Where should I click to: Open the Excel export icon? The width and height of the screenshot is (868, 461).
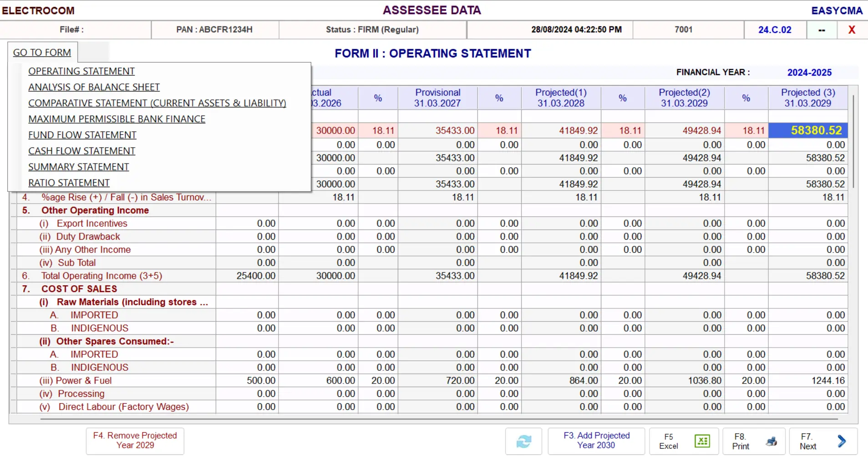(x=702, y=441)
